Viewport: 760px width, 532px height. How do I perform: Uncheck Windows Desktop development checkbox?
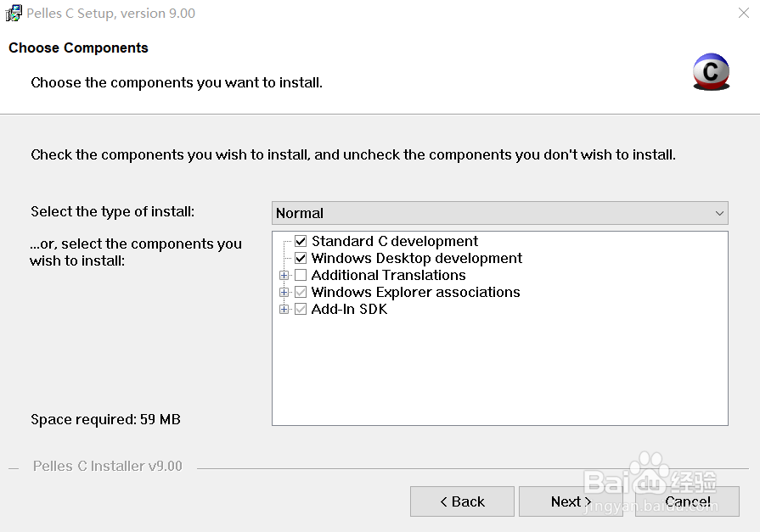301,259
